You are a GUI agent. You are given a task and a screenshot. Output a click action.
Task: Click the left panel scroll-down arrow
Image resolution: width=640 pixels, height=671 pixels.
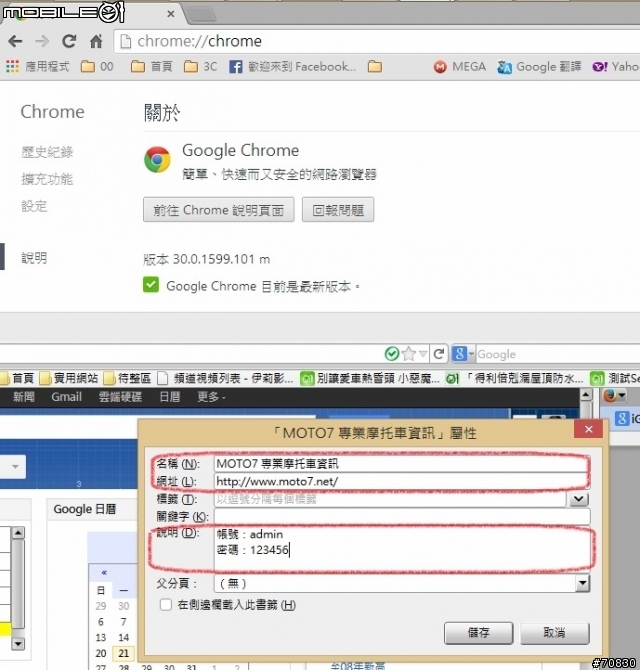pyautogui.click(x=18, y=643)
